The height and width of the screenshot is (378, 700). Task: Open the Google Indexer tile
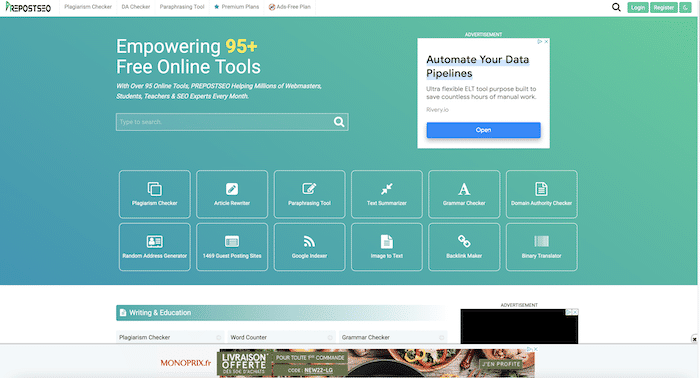(309, 247)
